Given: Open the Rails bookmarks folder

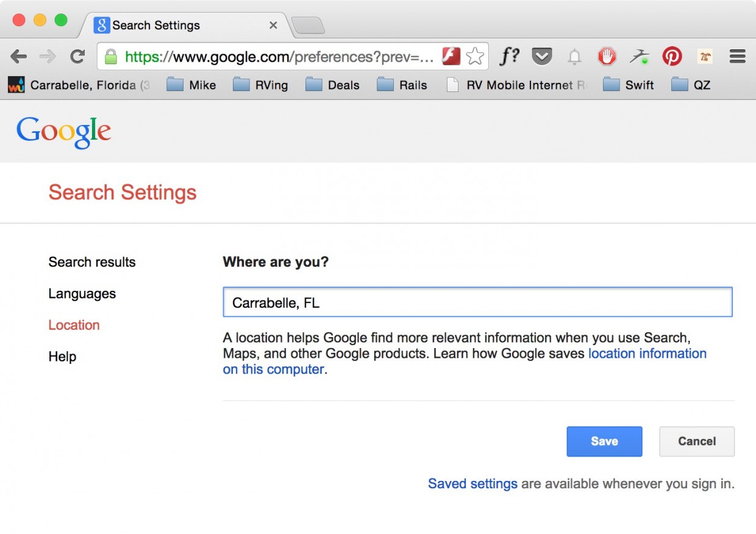Looking at the screenshot, I should [402, 85].
